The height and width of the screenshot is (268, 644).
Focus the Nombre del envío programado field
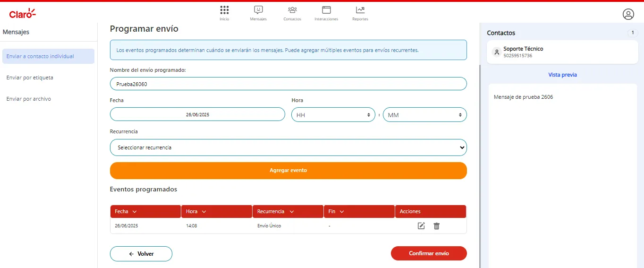click(288, 84)
